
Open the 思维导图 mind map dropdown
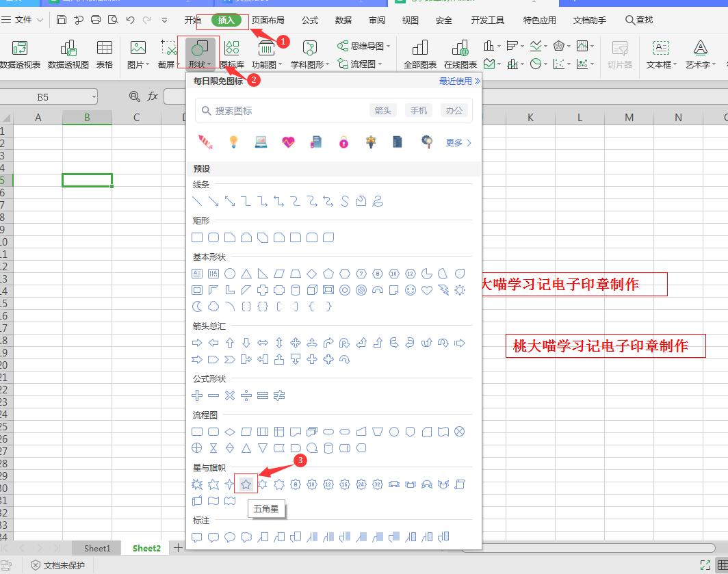click(364, 47)
